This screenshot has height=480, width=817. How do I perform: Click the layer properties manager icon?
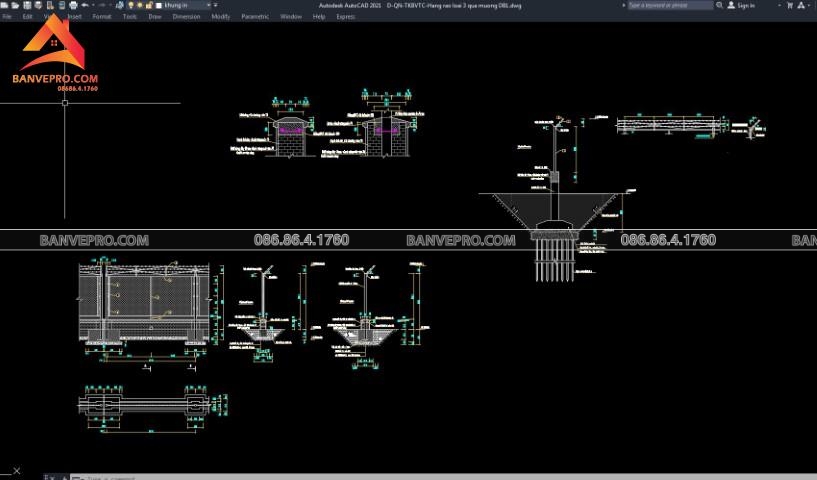[x=120, y=5]
